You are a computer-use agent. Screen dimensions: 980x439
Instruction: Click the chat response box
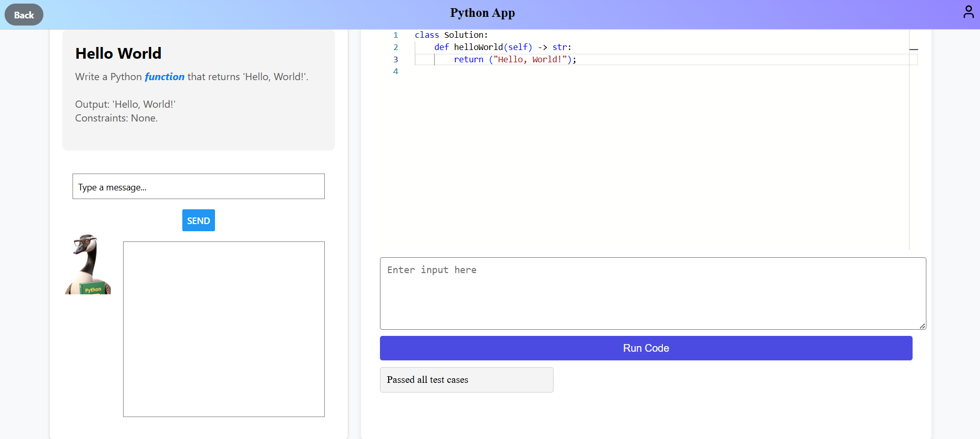(x=224, y=329)
